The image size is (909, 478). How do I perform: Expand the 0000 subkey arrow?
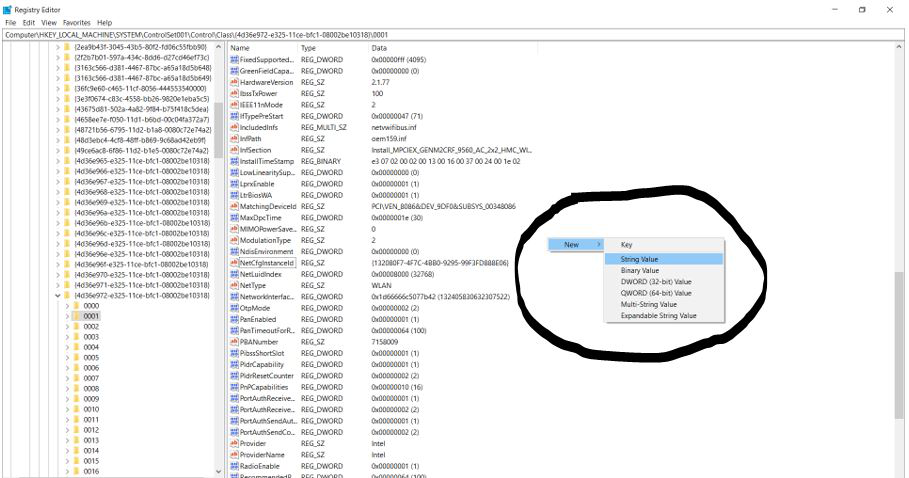[x=67, y=306]
